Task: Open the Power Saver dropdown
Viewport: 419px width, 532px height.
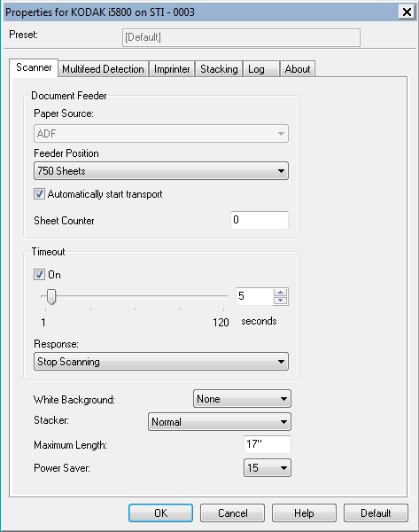Action: pyautogui.click(x=268, y=468)
